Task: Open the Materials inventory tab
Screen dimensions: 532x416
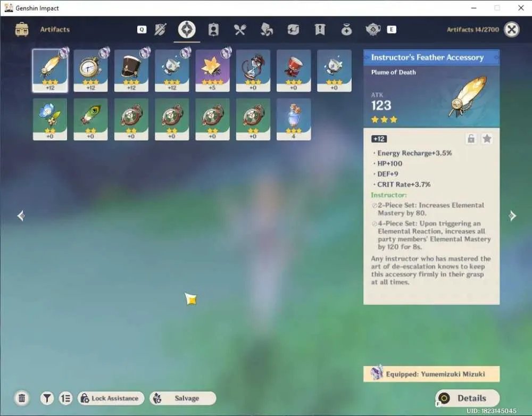Action: click(267, 30)
